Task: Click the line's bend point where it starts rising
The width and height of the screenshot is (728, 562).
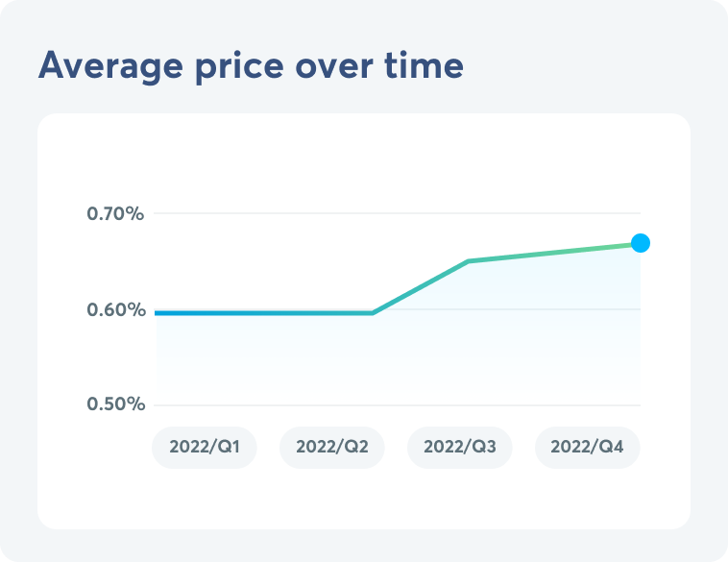Action: pyautogui.click(x=373, y=313)
